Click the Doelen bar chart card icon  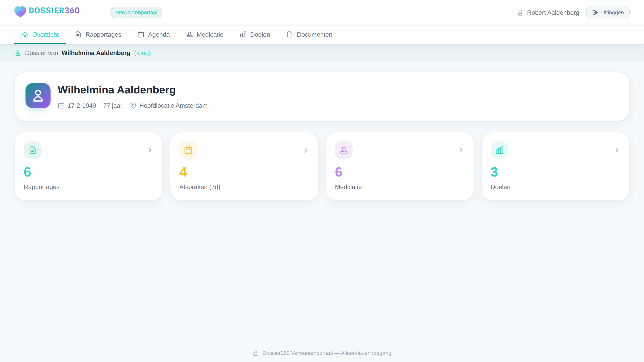click(499, 150)
